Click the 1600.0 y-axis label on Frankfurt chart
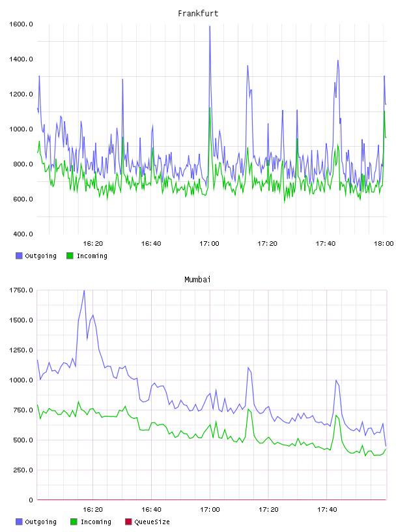The image size is (396, 532). click(x=21, y=24)
